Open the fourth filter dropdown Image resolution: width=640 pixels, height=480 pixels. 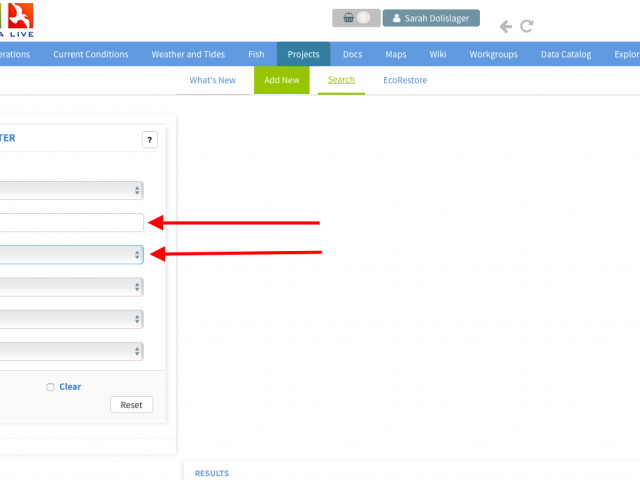(x=70, y=287)
